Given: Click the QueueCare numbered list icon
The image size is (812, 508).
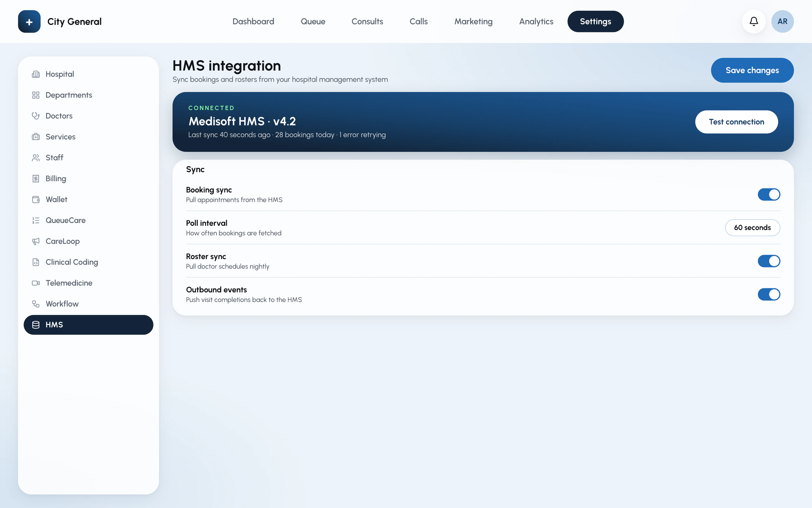Looking at the screenshot, I should [36, 220].
